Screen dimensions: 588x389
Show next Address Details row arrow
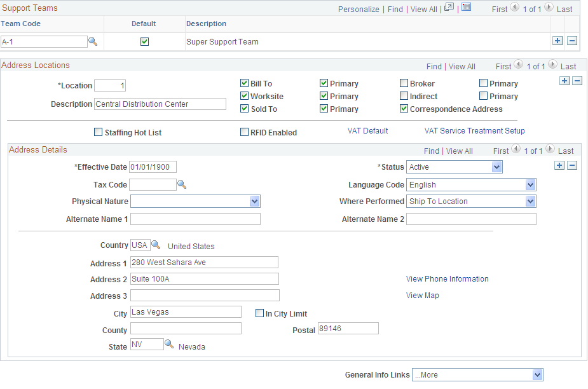(550, 149)
